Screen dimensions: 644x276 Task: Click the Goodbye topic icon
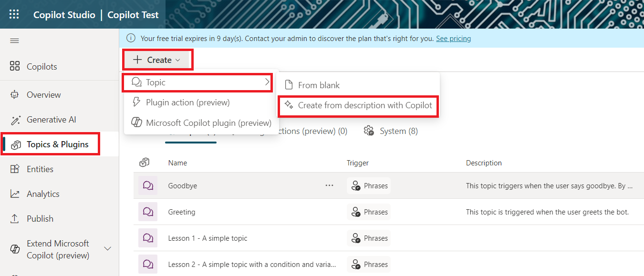tap(148, 186)
